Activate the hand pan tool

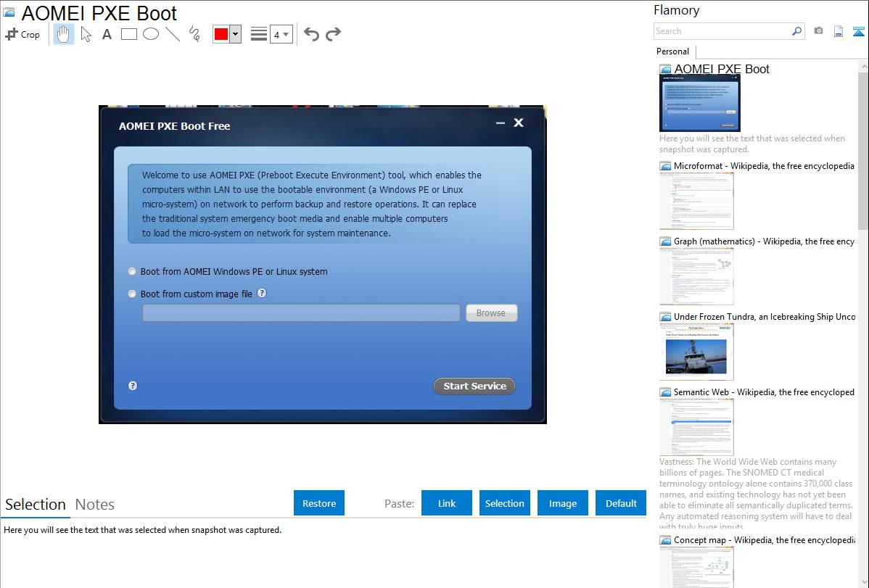(x=64, y=34)
